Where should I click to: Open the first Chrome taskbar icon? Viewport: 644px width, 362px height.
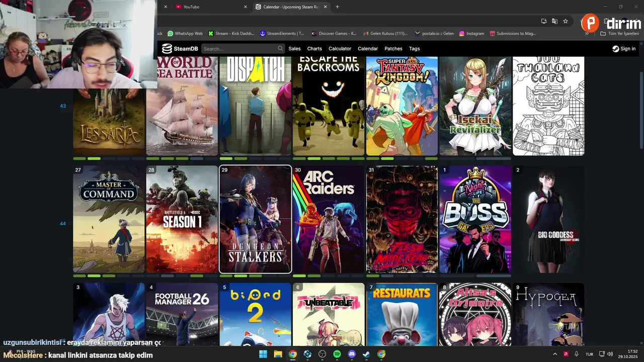[x=293, y=354]
